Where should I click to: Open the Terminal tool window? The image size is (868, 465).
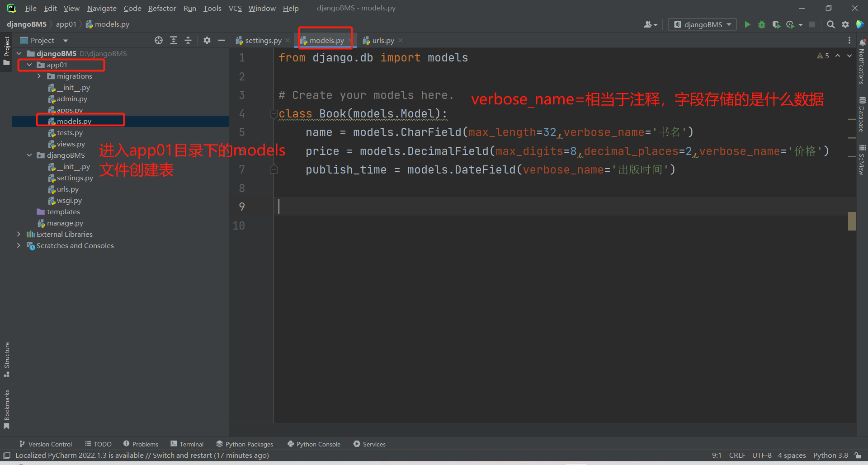[187, 444]
